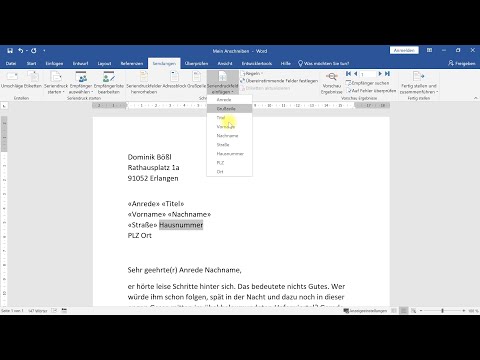This screenshot has height=360, width=480.
Task: Insert a Grußzeile greeting line
Action: click(197, 80)
